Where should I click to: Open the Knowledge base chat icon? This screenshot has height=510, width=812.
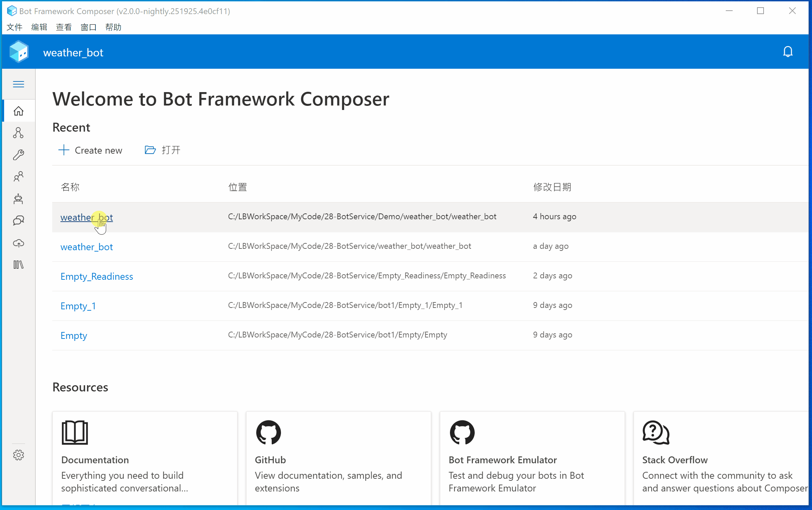[x=19, y=221]
